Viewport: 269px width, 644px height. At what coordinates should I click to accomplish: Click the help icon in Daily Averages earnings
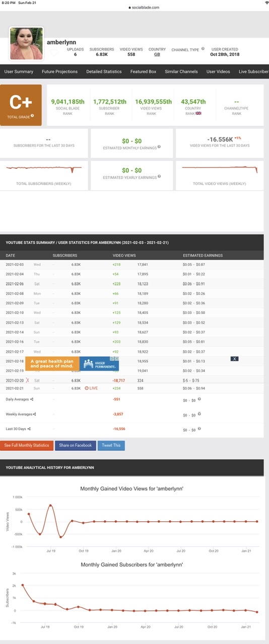pos(199,399)
